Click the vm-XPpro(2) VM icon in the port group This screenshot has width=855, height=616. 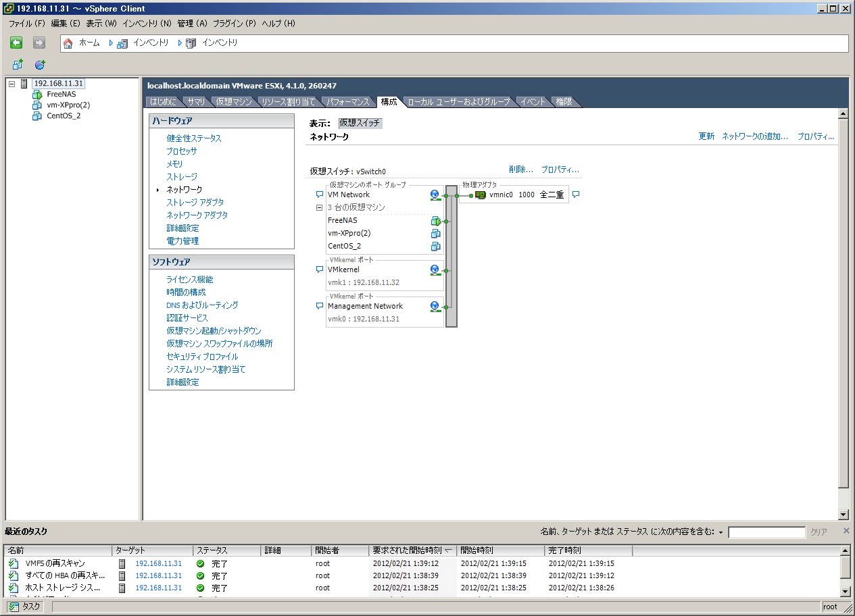[436, 233]
